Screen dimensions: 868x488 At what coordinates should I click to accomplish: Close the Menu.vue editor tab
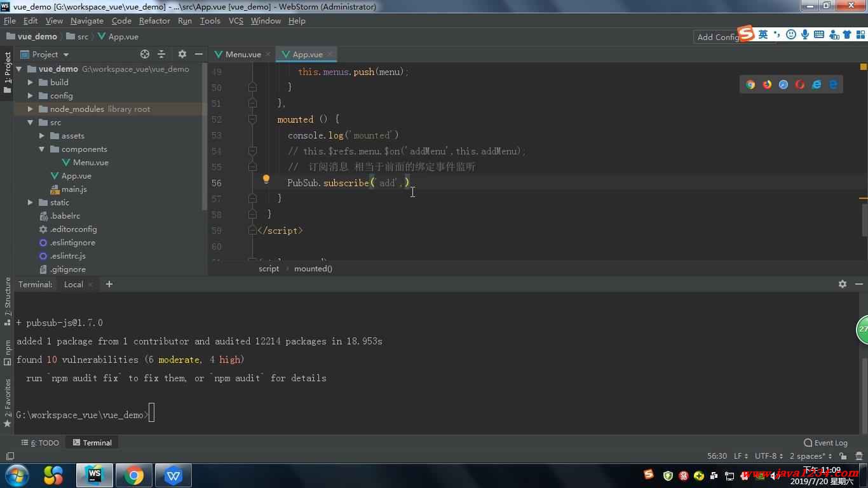(268, 55)
